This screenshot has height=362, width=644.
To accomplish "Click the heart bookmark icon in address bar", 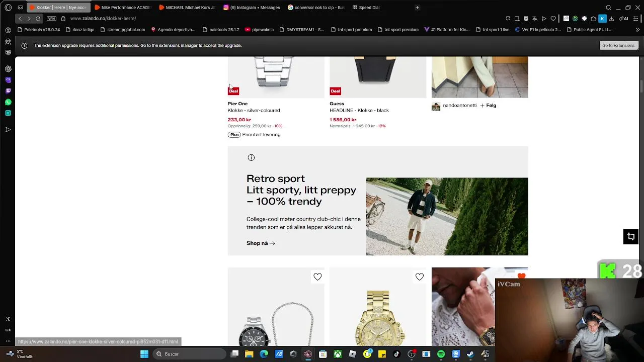I will 553,19.
